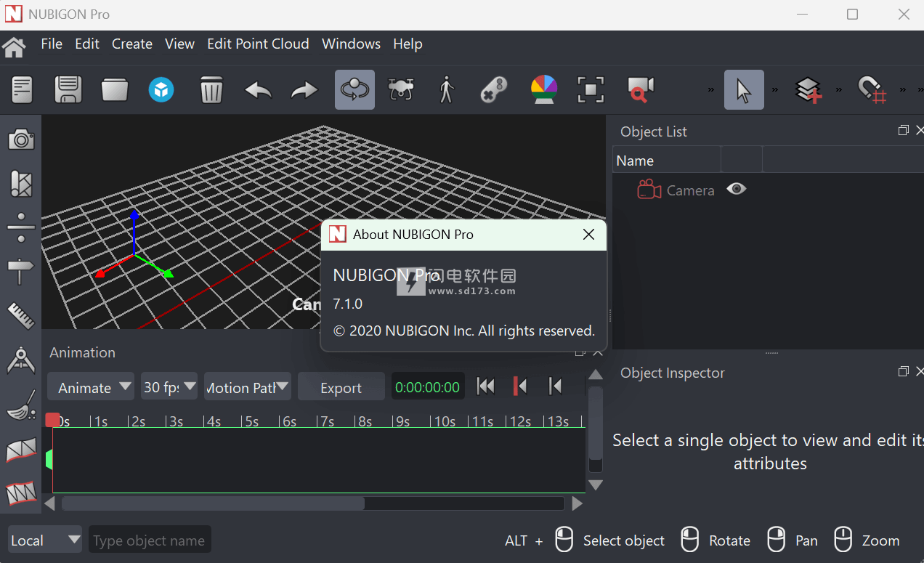This screenshot has width=924, height=563.
Task: Select the ruler measure tool
Action: pyautogui.click(x=21, y=316)
